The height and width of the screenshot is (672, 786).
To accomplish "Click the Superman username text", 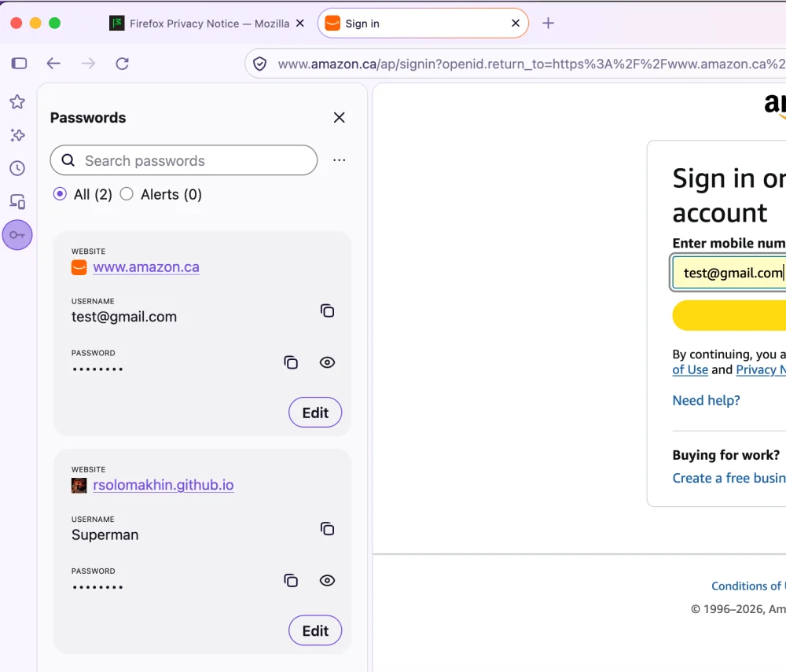I will (105, 534).
